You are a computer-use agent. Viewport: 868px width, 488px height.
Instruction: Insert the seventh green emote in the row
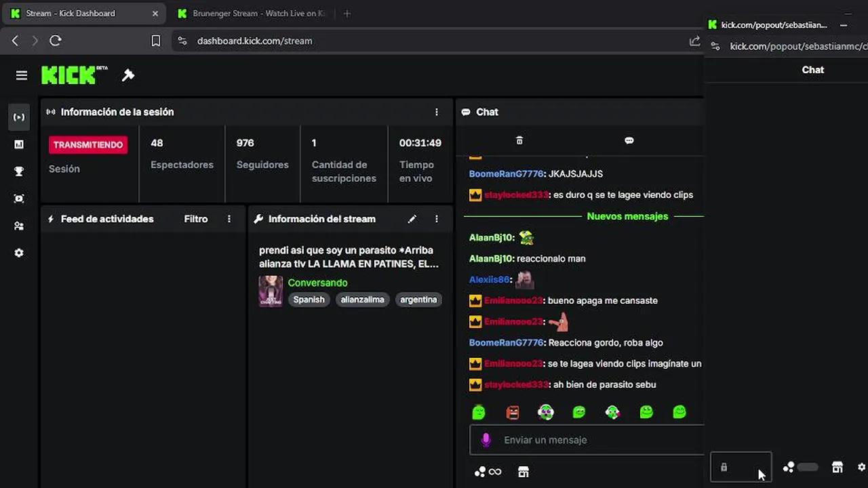click(x=679, y=411)
